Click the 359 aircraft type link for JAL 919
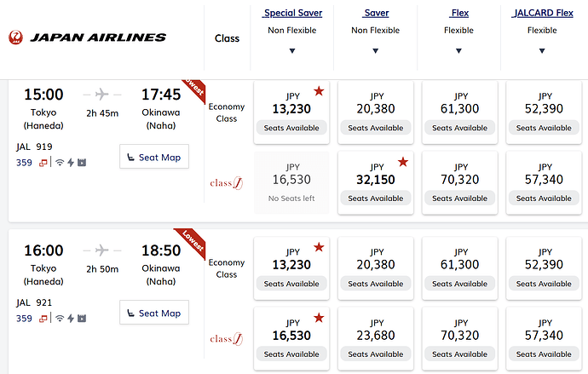 [24, 163]
